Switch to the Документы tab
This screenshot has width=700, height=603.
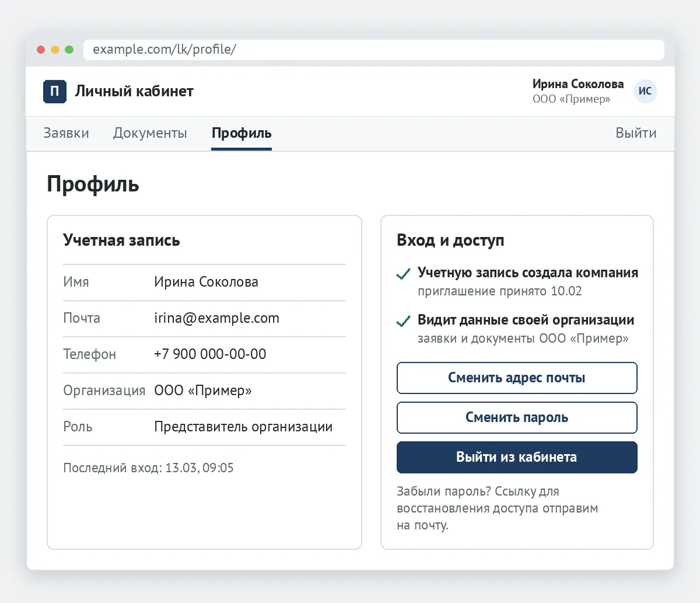(x=150, y=133)
